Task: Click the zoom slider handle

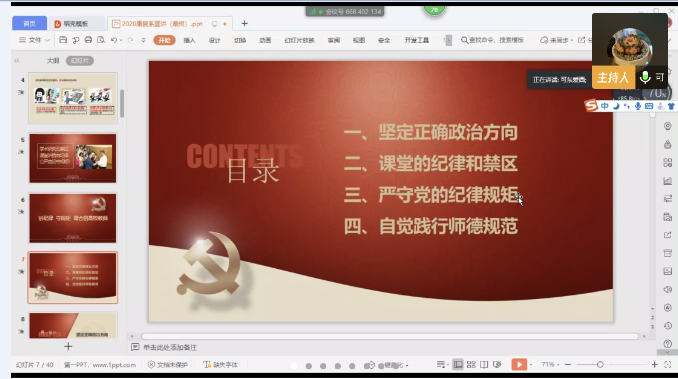Action: (x=600, y=365)
